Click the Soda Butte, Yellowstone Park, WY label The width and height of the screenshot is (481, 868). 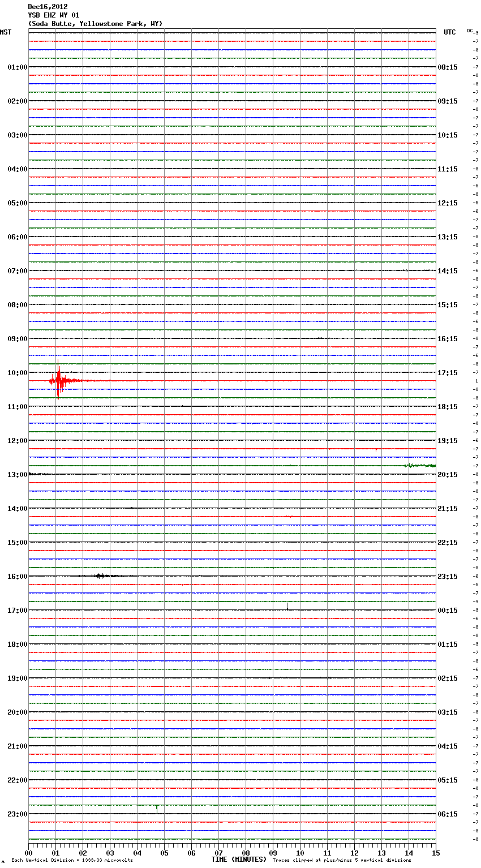click(95, 24)
